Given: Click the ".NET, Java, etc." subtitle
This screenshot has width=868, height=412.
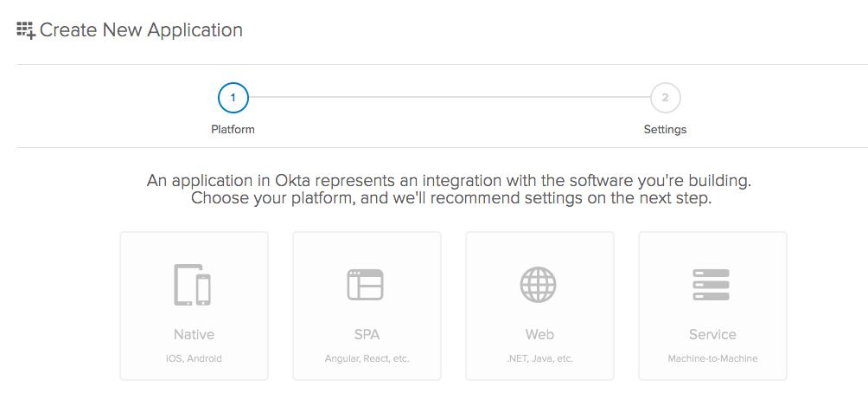Looking at the screenshot, I should (539, 358).
